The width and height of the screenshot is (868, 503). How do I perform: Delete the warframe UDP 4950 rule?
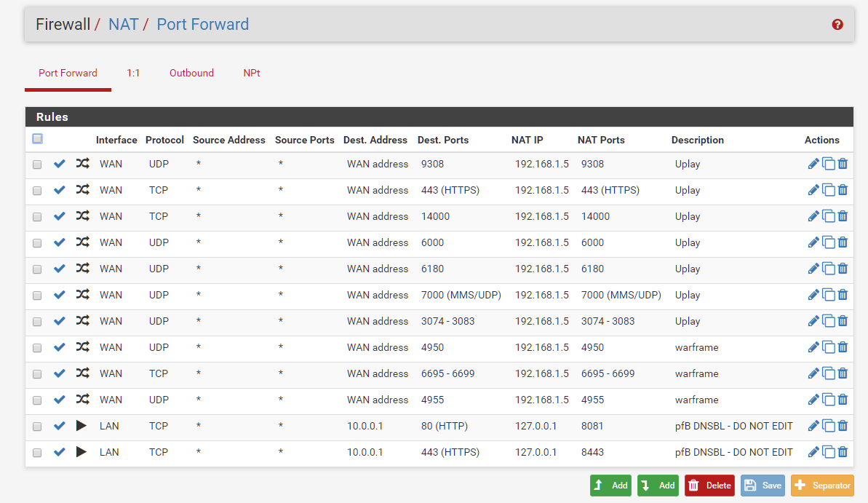tap(843, 347)
